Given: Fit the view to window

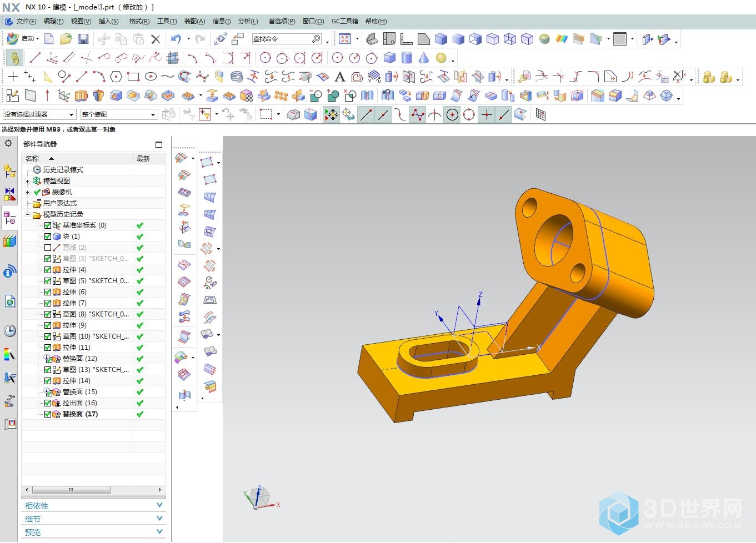Looking at the screenshot, I should coord(345,39).
